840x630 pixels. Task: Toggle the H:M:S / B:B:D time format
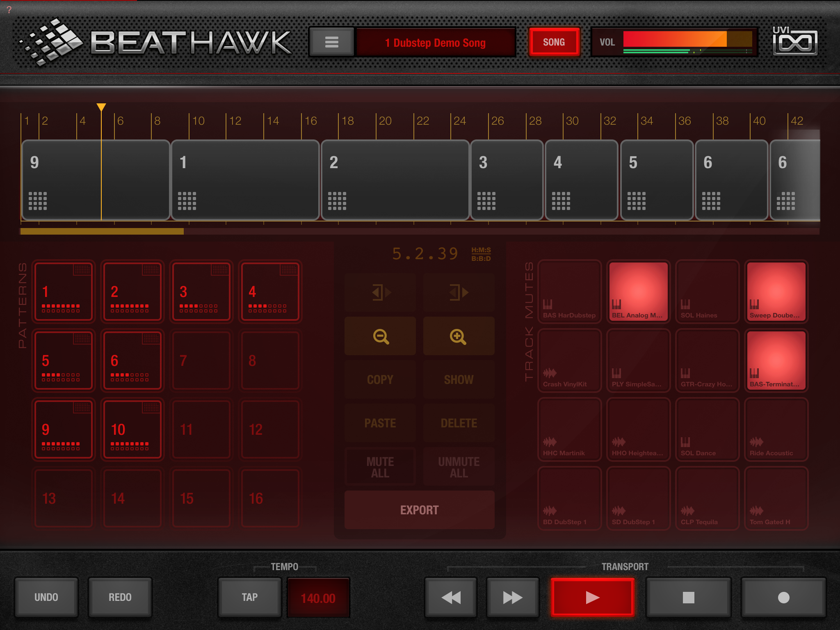tap(481, 254)
